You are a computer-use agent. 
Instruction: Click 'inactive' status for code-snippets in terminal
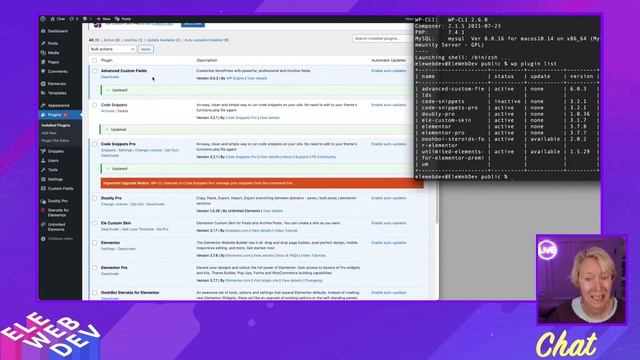click(507, 102)
